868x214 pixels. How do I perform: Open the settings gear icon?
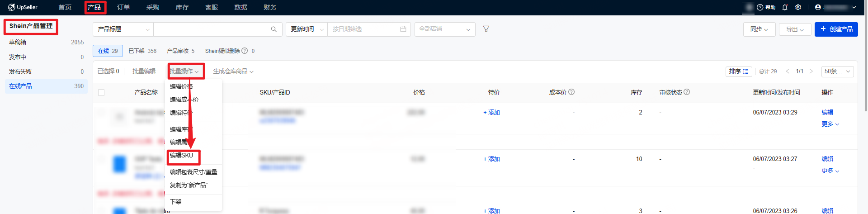click(x=798, y=7)
